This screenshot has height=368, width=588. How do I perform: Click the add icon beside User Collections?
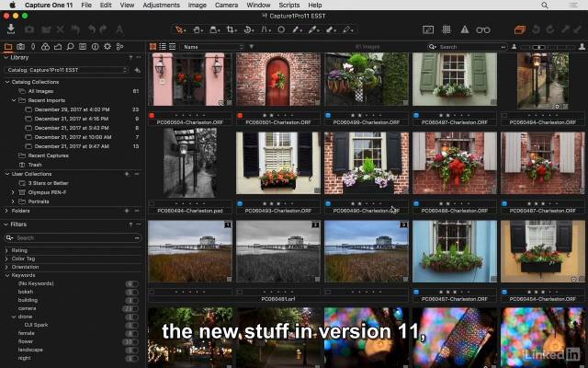129,173
